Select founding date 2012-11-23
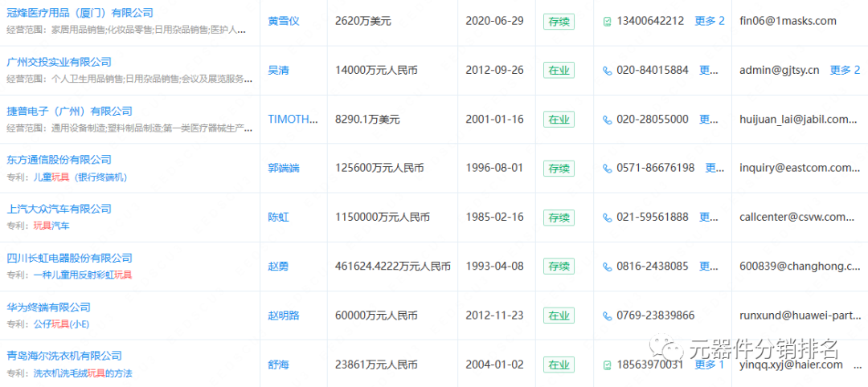Screen dimensions: 868x387 tap(494, 316)
